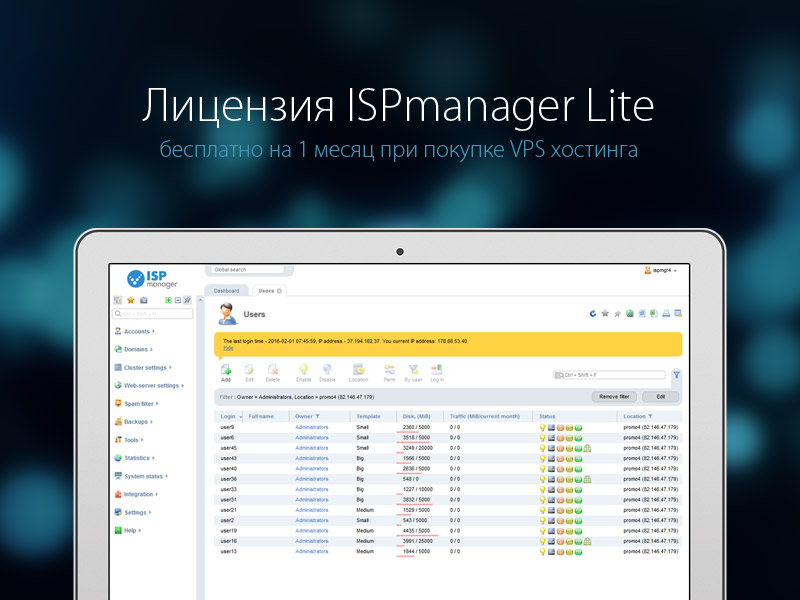Image resolution: width=800 pixels, height=600 pixels.
Task: Click the grey pin icon in Users header
Action: point(617,313)
